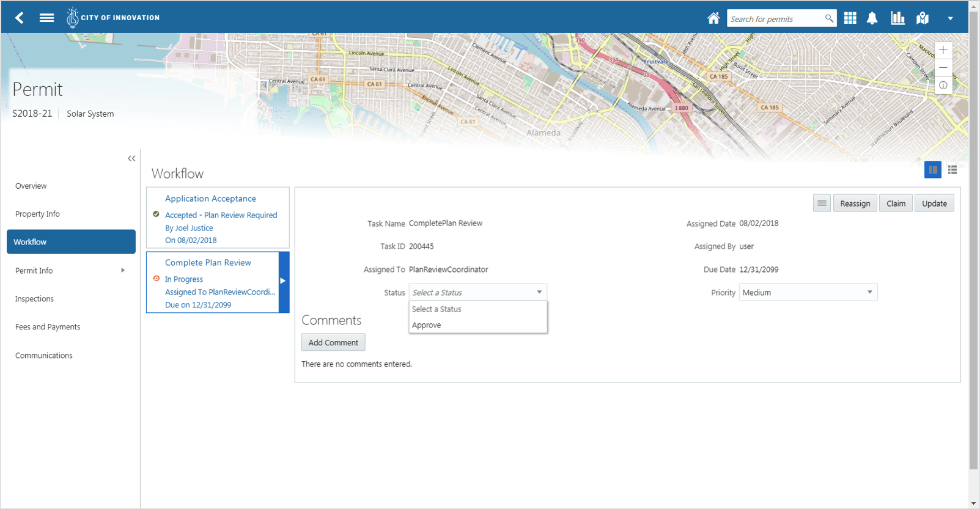The image size is (980, 509).
Task: Open the Overview section
Action: 31,186
